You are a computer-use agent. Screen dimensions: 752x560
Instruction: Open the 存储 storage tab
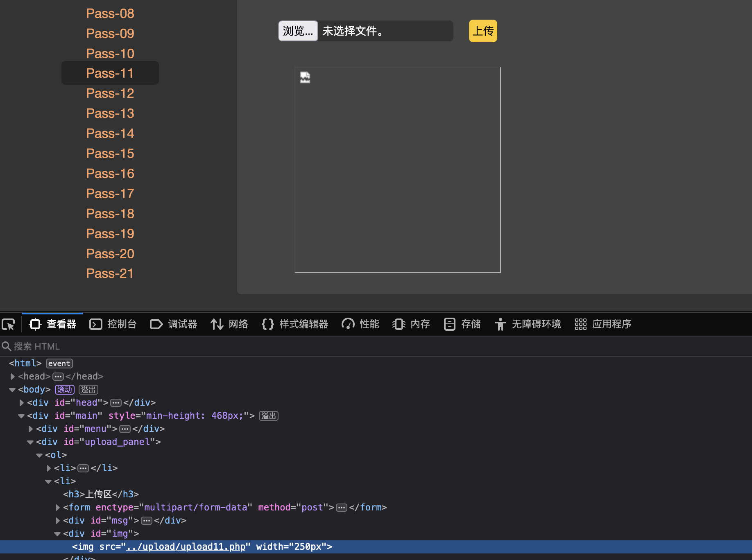pos(462,324)
